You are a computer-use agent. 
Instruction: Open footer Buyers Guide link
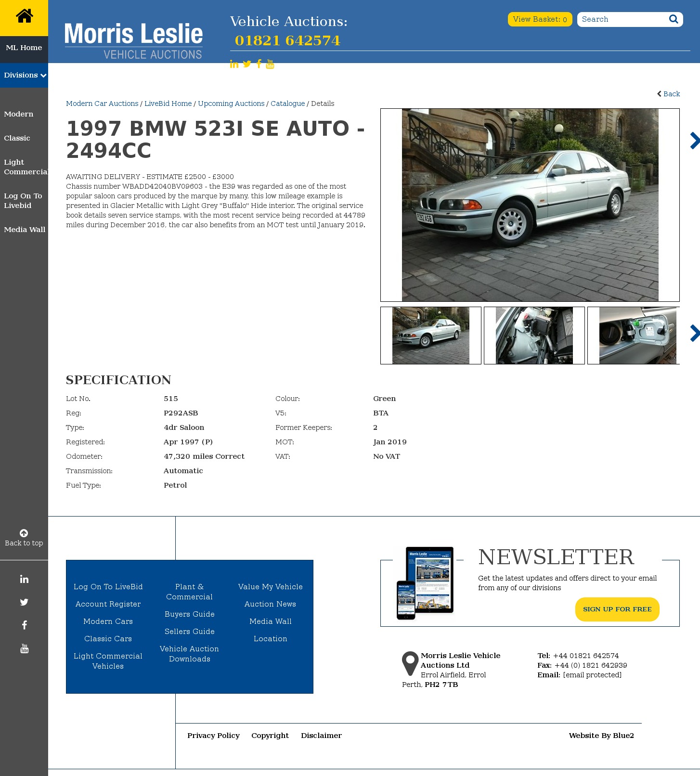coord(190,614)
